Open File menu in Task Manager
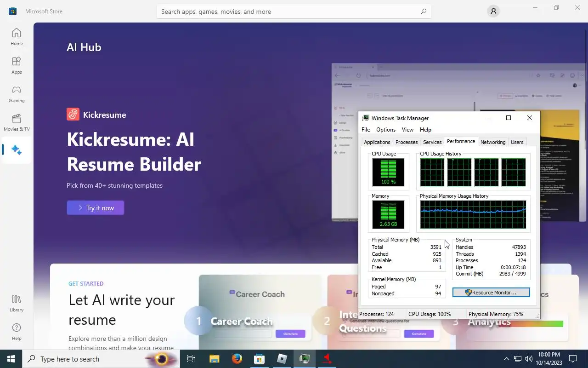588x368 pixels. (366, 130)
